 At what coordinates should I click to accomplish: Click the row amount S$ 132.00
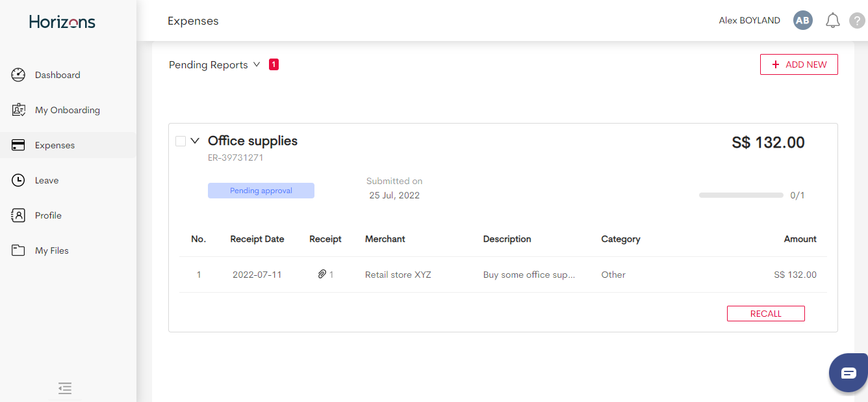pos(795,275)
